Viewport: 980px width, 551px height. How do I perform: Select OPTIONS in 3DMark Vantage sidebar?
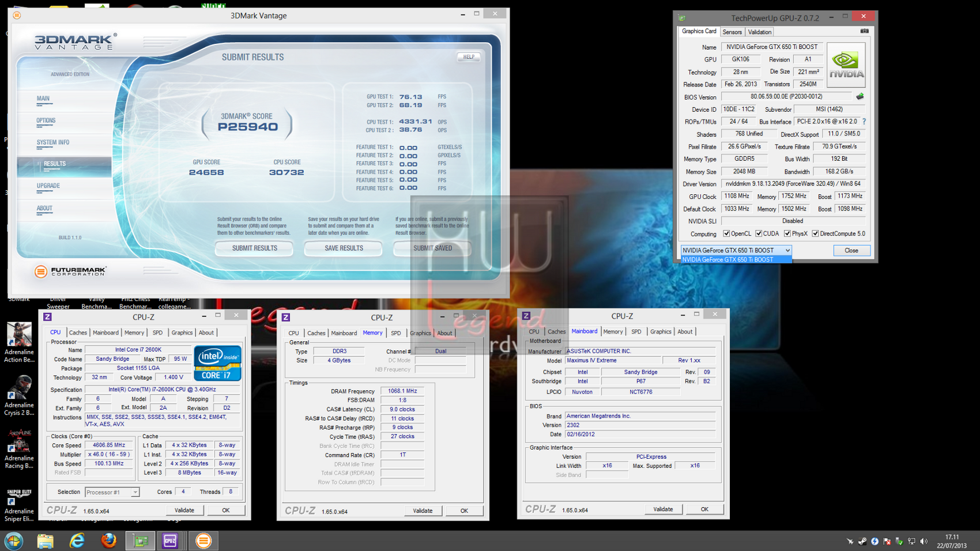46,121
